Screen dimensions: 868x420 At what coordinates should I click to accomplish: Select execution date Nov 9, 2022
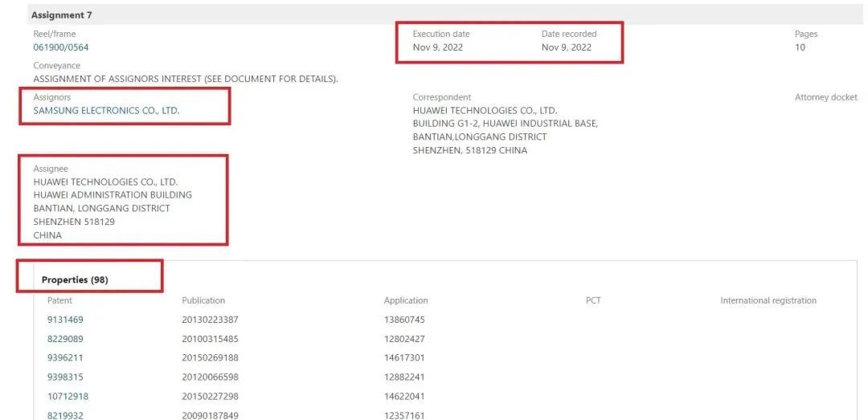[438, 47]
